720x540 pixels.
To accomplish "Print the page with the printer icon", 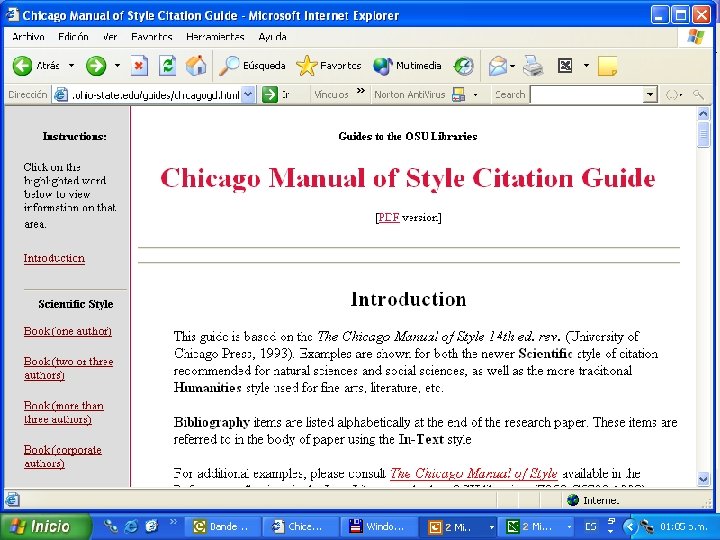I will (x=533, y=66).
